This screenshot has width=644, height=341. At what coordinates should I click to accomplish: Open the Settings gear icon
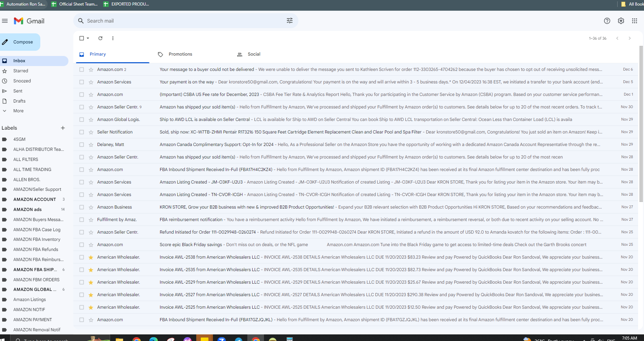(621, 21)
